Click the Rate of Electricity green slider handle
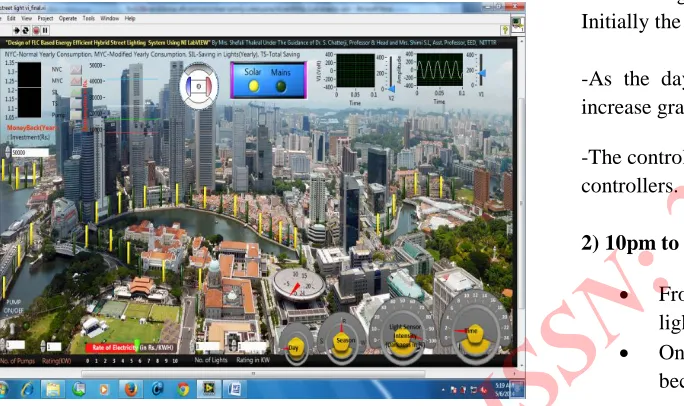The image size is (684, 406). [x=137, y=346]
